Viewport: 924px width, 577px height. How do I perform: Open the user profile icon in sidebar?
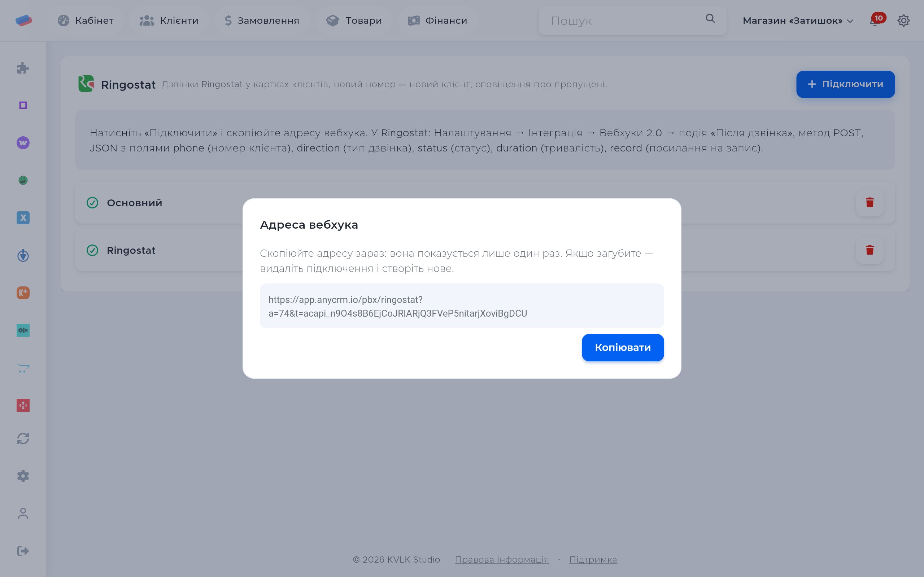[x=23, y=514]
